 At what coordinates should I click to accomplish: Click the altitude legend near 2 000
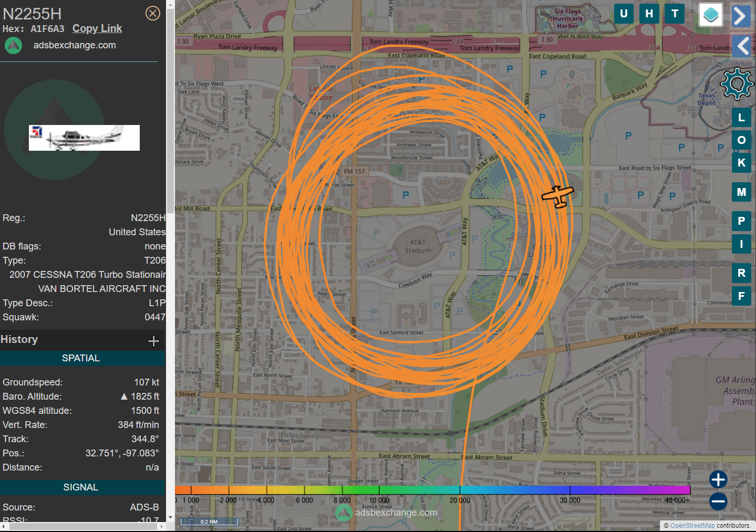[x=229, y=490]
